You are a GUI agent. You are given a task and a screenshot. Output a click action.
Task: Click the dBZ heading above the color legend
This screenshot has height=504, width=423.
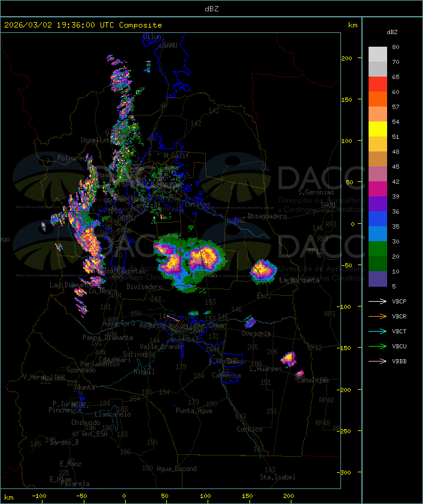coord(392,32)
